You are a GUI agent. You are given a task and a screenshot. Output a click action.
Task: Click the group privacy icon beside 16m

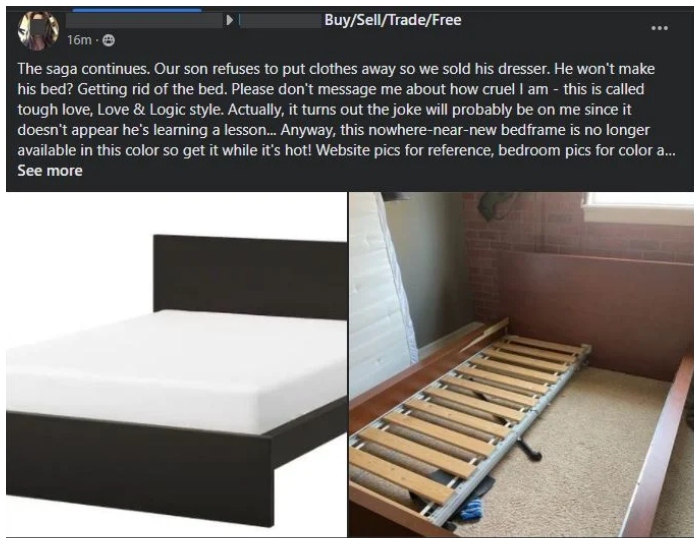pos(108,41)
